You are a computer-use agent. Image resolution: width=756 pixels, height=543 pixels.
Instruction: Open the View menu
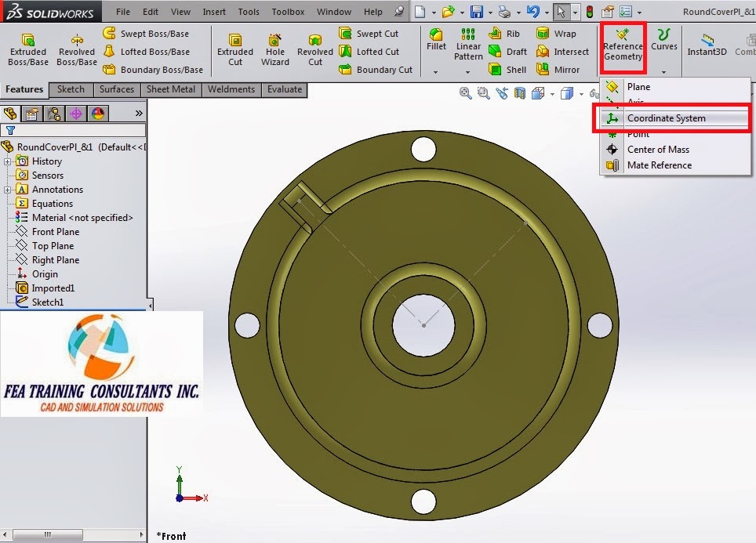pos(180,12)
